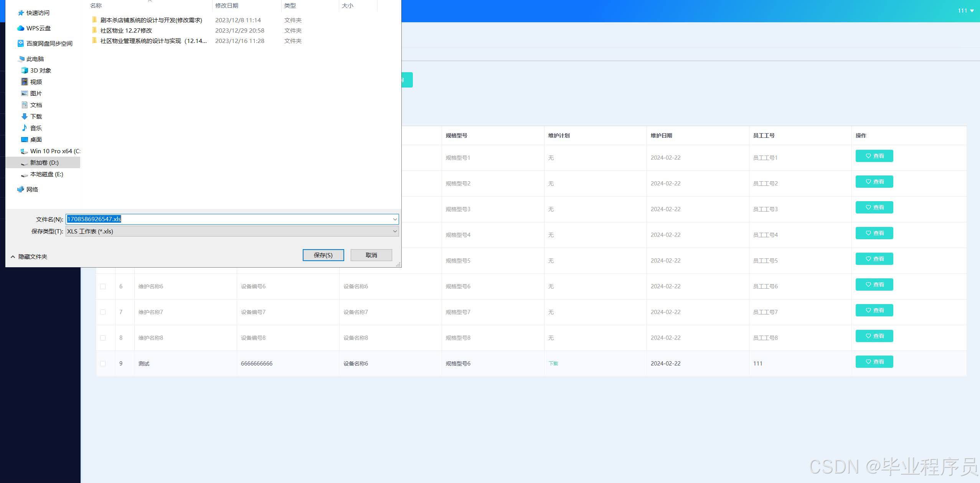Open Quick Access star icon
The image size is (980, 483).
click(x=21, y=13)
